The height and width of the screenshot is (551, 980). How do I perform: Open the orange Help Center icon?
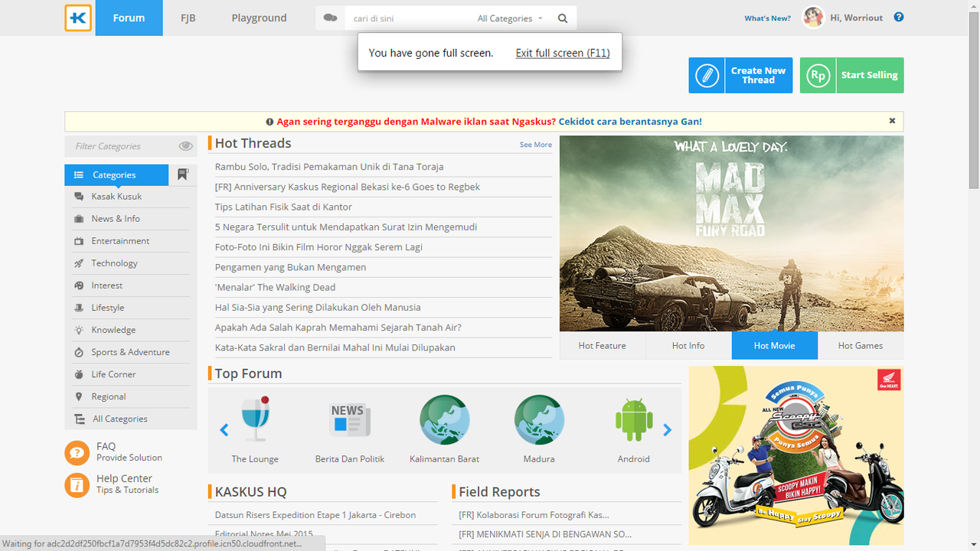pos(77,485)
